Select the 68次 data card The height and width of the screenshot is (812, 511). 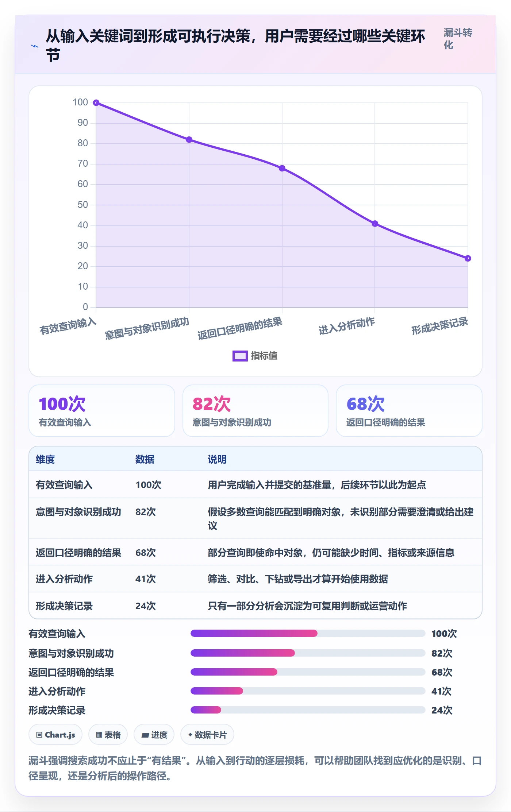pos(409,411)
